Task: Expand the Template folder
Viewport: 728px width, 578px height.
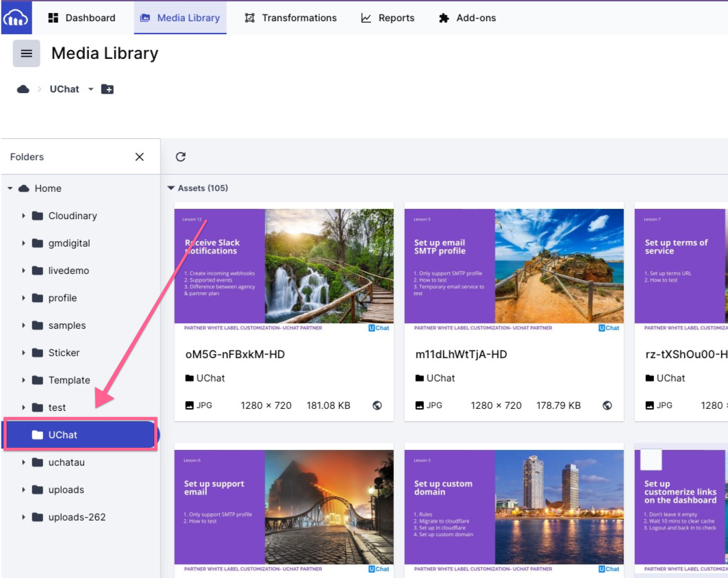Action: (x=23, y=380)
